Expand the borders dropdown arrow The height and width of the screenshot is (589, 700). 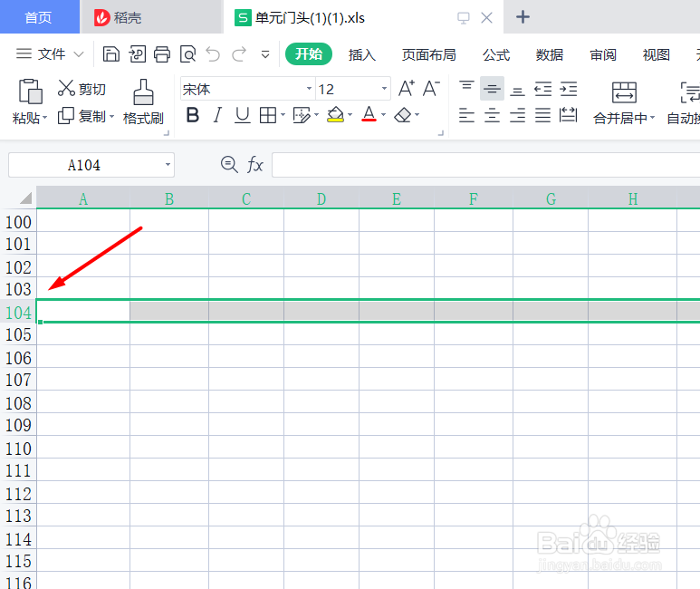283,115
